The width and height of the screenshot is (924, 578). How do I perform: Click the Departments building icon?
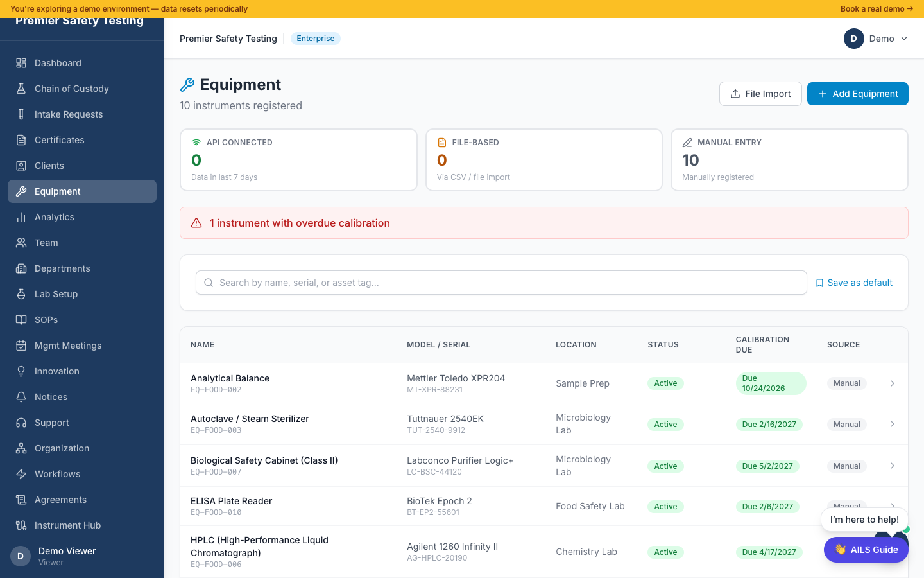click(21, 268)
